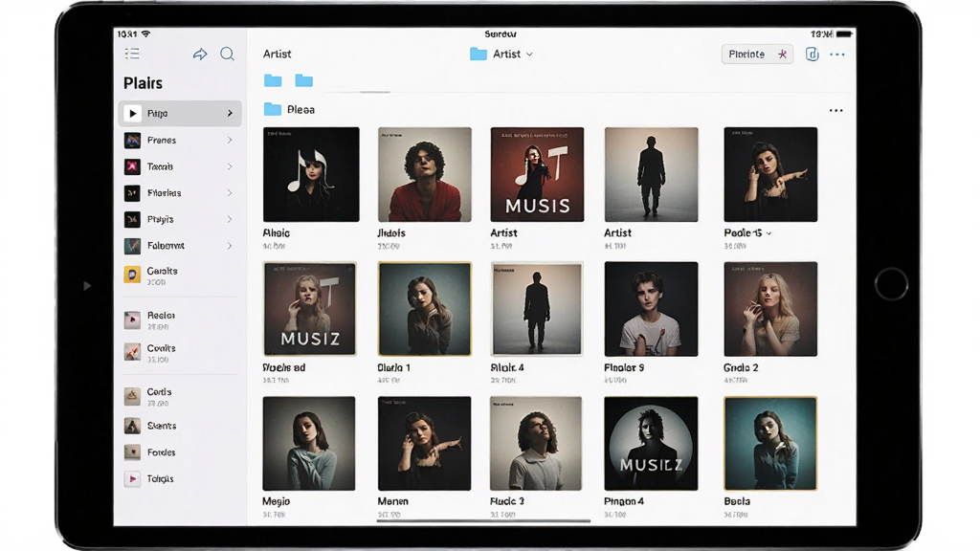Tap the blue document icon in top bar
The image size is (980, 551).
point(812,55)
